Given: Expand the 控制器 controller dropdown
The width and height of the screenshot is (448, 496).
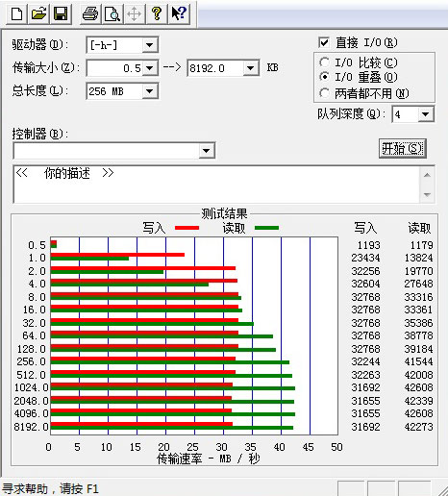Looking at the screenshot, I should tap(207, 151).
